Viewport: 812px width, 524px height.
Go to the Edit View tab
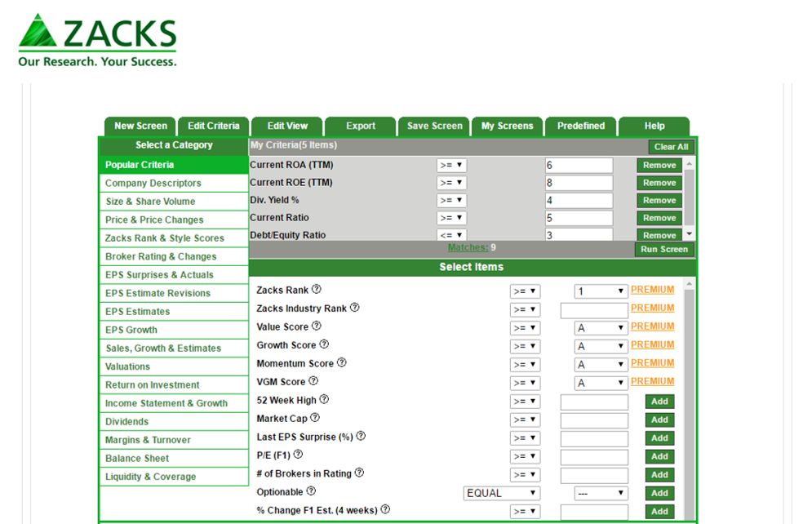click(x=287, y=127)
